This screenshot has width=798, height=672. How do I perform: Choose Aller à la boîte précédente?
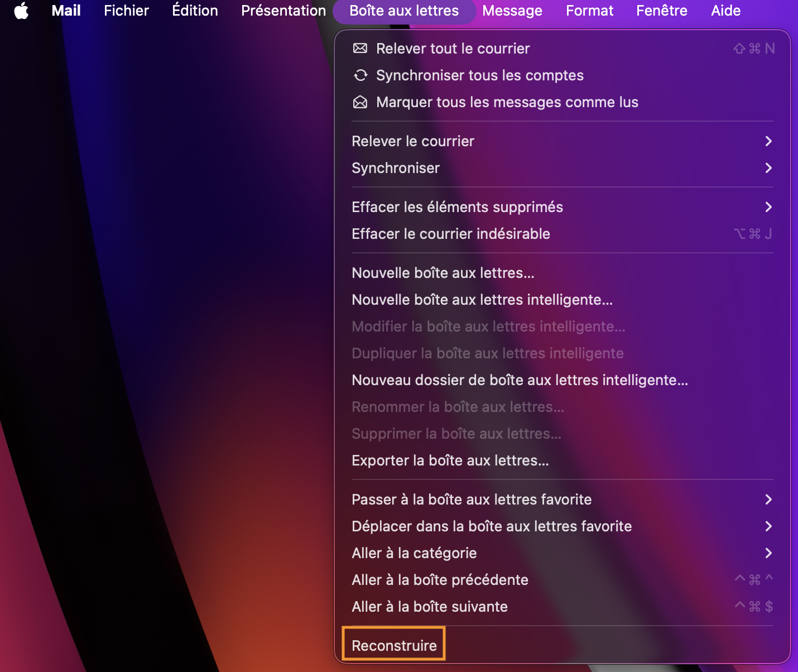click(563, 580)
